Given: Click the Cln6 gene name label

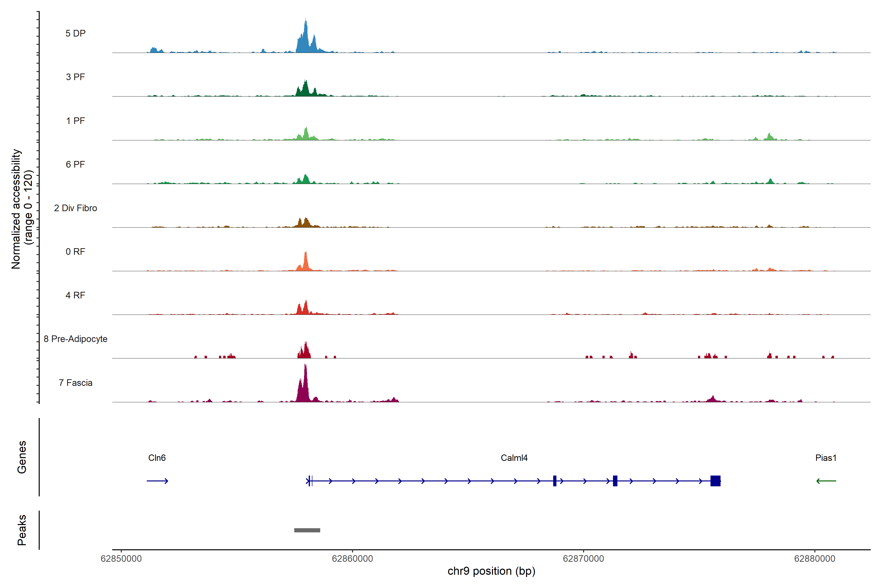Looking at the screenshot, I should (x=157, y=458).
